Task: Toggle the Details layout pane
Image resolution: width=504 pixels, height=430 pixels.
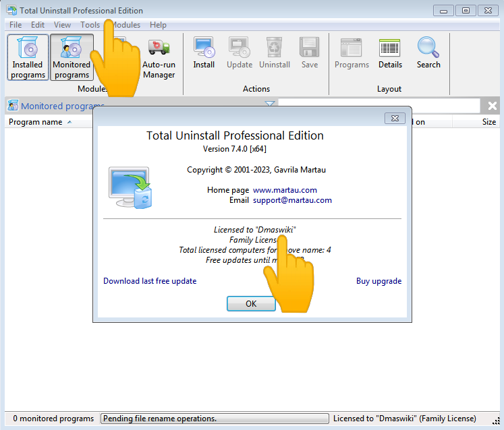Action: [390, 53]
